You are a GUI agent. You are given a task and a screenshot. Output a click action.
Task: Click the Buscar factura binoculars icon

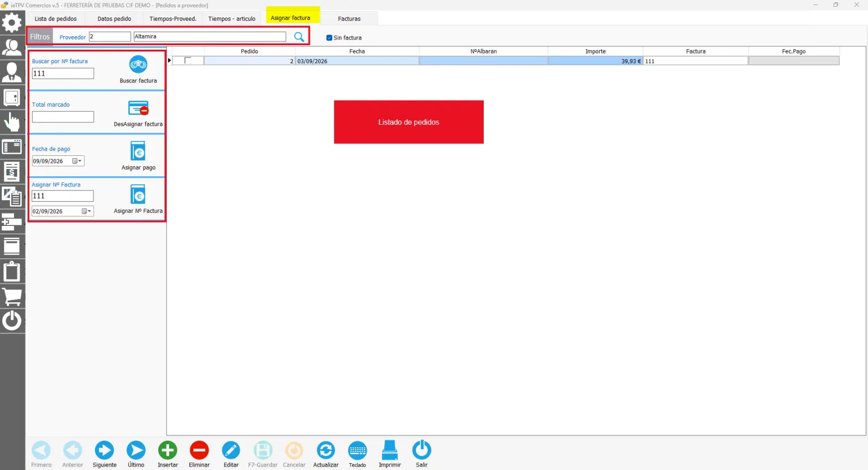click(138, 64)
